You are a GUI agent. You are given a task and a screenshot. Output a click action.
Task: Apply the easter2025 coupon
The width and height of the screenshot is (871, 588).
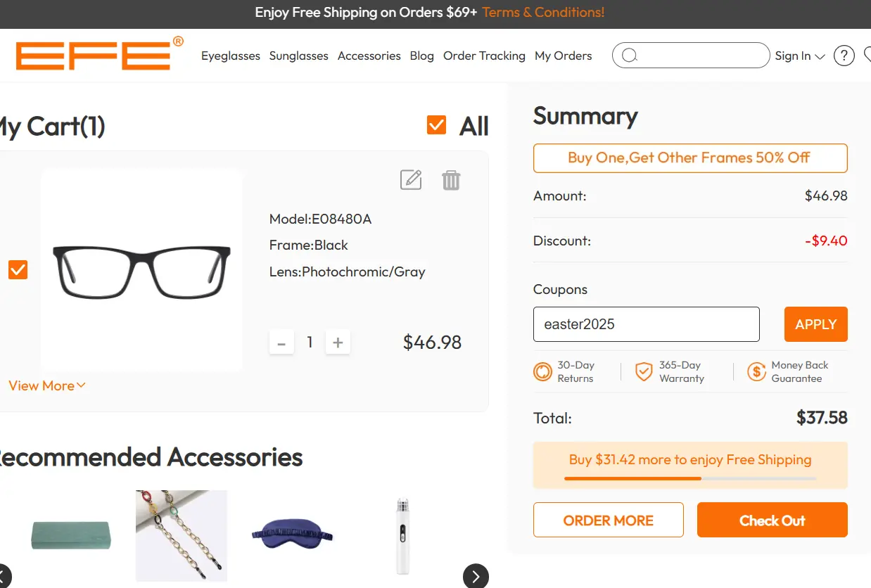point(815,324)
